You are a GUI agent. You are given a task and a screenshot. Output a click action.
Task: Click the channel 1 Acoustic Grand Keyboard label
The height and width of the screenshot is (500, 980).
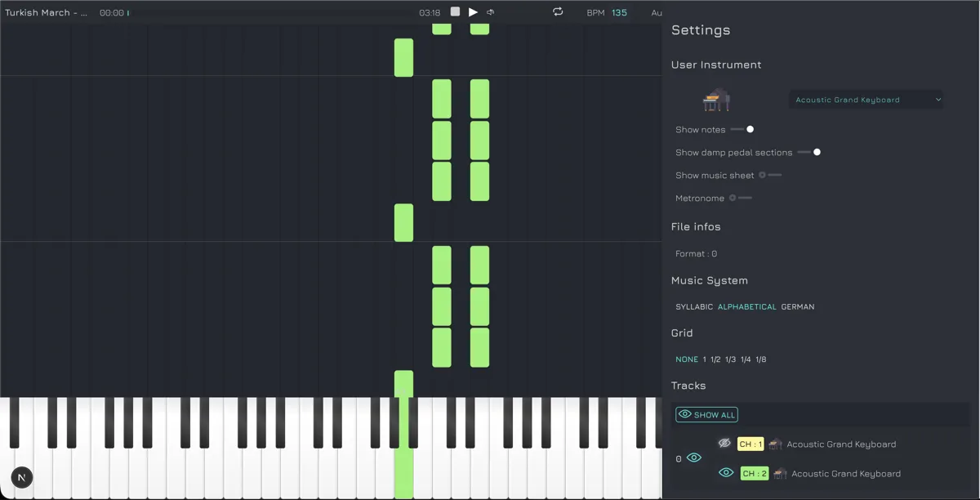[841, 444]
